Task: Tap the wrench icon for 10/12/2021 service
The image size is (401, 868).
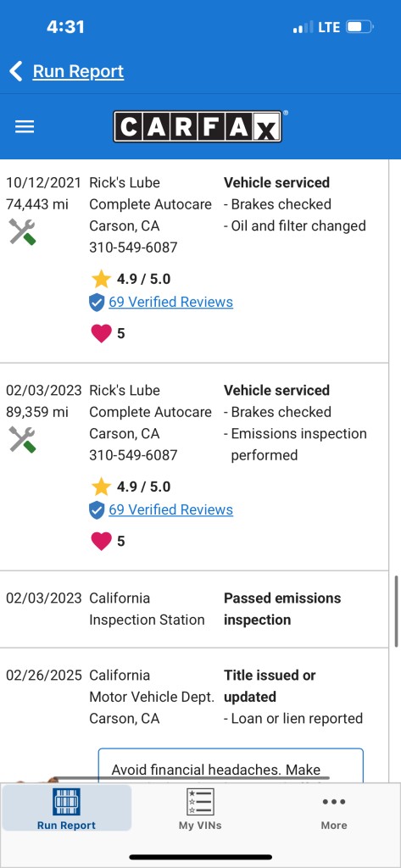Action: tap(22, 232)
